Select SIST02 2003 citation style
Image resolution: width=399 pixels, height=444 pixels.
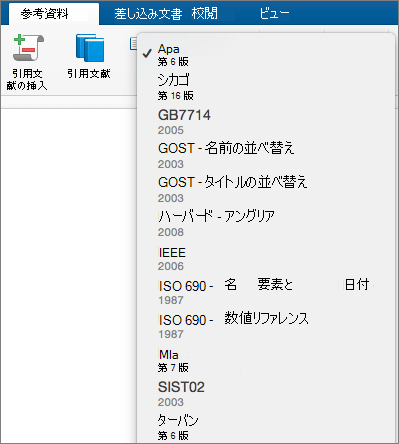(266, 394)
